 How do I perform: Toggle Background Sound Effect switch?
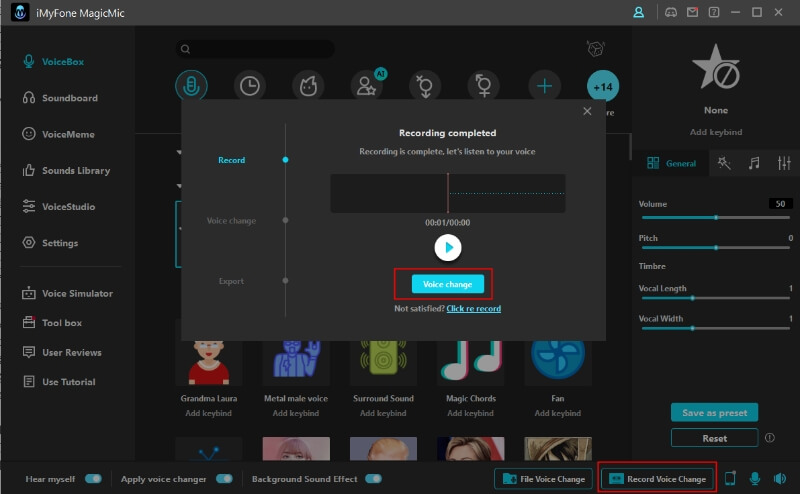pyautogui.click(x=373, y=479)
